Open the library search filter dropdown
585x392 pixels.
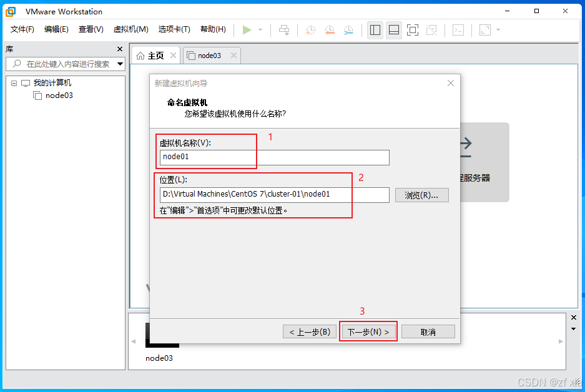pos(120,64)
